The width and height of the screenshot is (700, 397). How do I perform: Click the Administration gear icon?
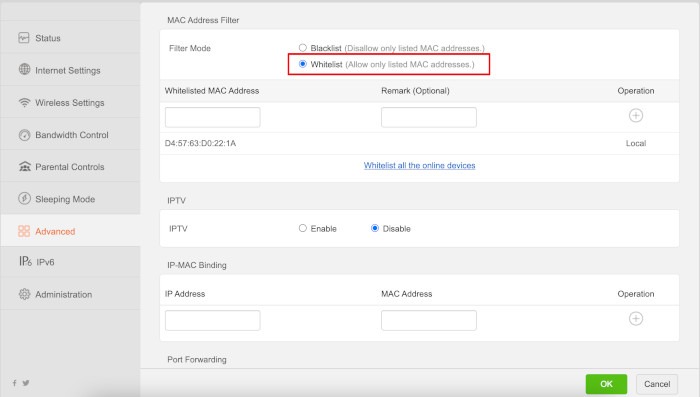[25, 294]
